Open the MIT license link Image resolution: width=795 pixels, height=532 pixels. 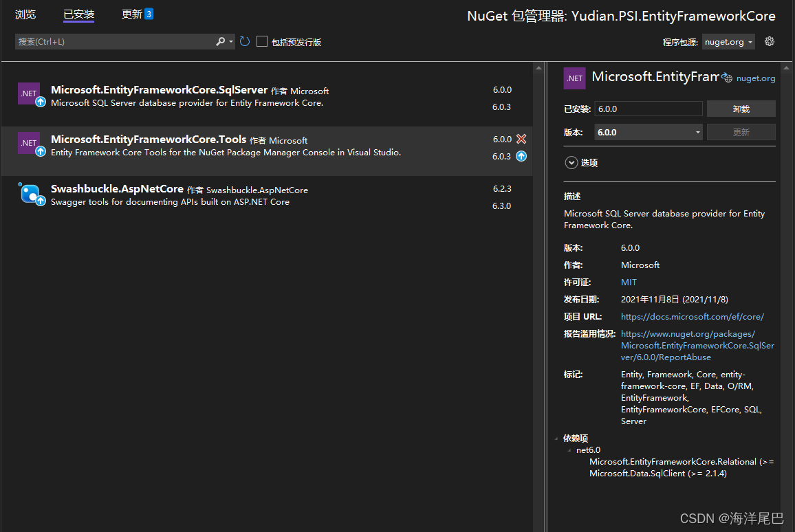629,282
